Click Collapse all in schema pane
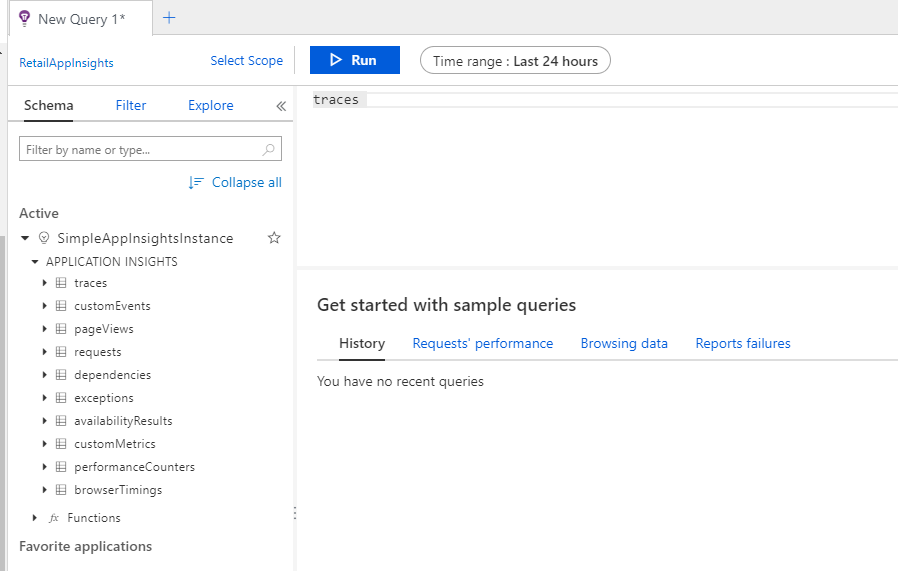This screenshot has width=898, height=571. coord(236,182)
